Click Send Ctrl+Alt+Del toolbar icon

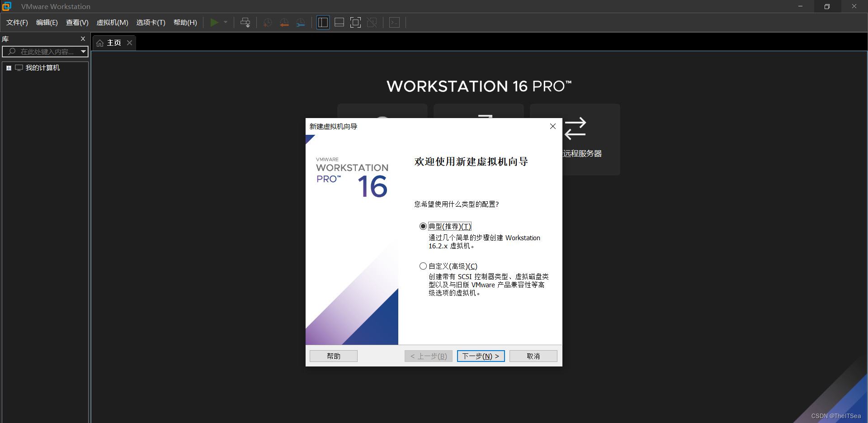click(245, 22)
